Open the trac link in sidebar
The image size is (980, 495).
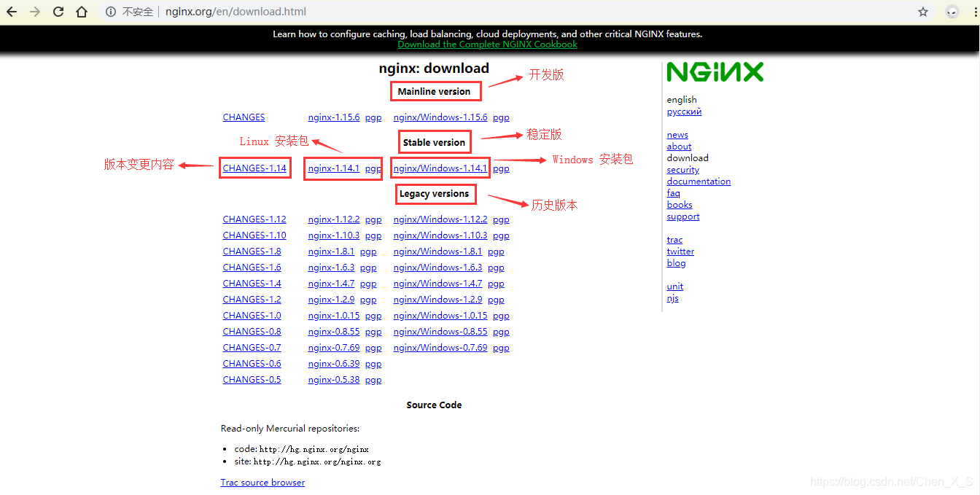tap(674, 240)
